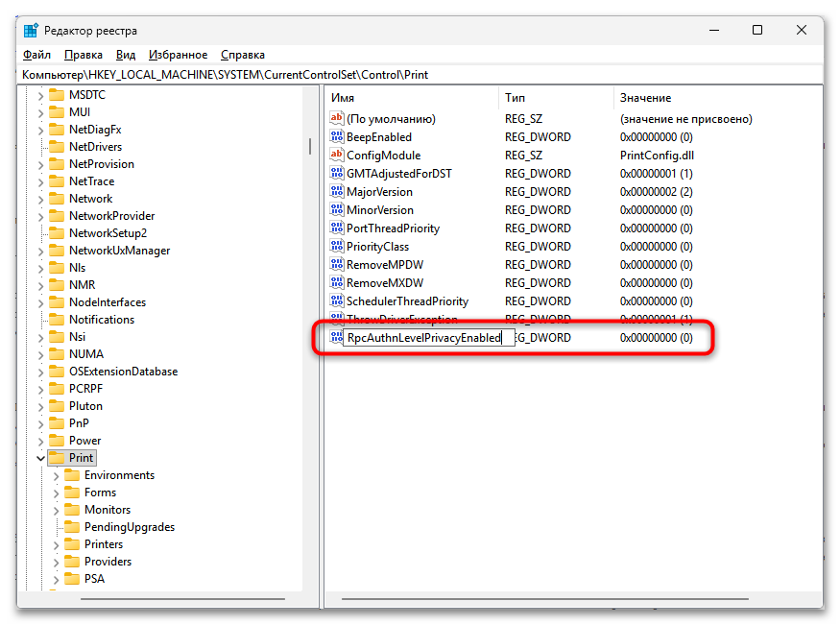
Task: Select the SchedulerThreadPriority value icon
Action: coord(336,300)
